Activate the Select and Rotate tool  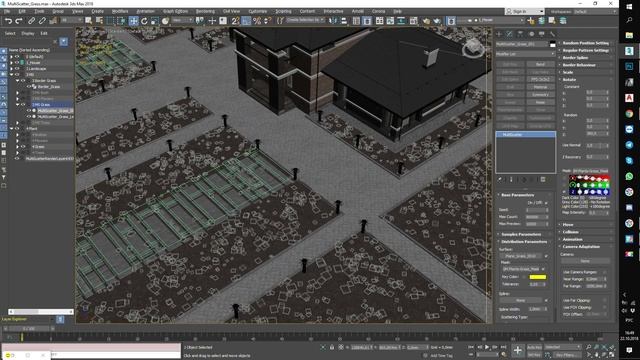tap(144, 20)
